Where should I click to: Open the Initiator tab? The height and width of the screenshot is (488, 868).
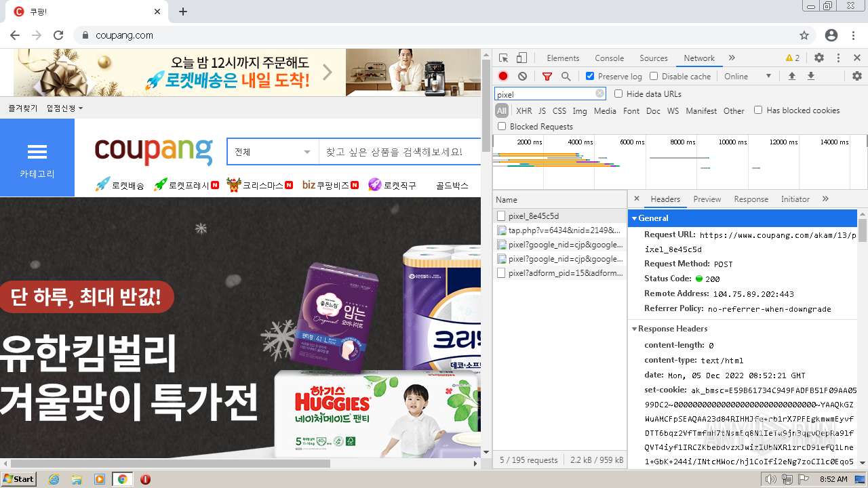point(795,199)
